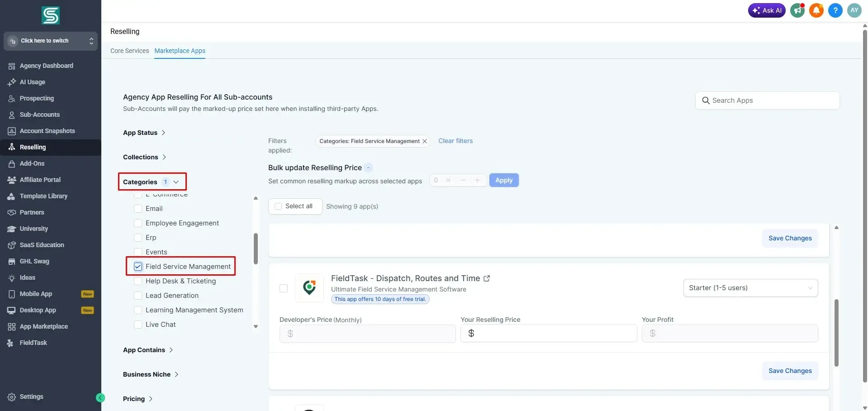Expand the Pricing filter

(138, 399)
